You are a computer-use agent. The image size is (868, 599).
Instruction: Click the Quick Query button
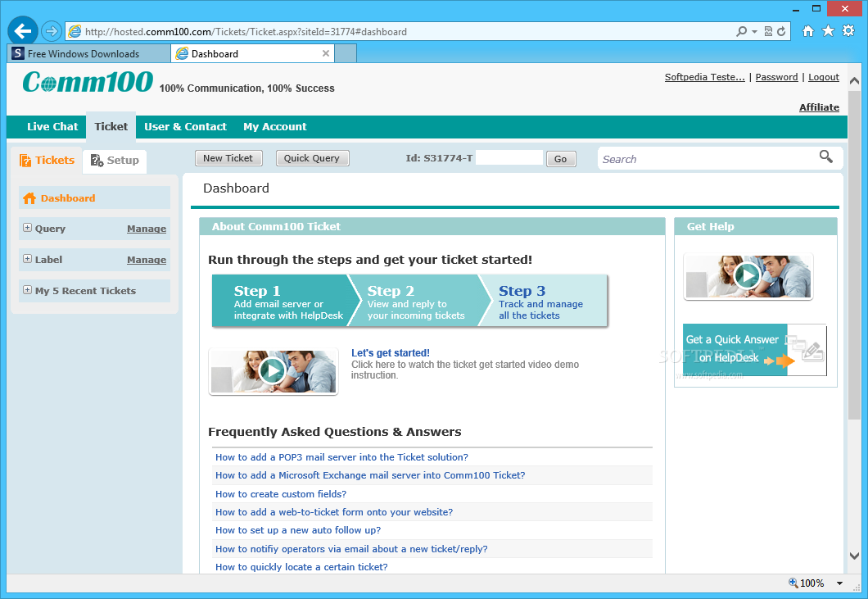click(x=312, y=158)
